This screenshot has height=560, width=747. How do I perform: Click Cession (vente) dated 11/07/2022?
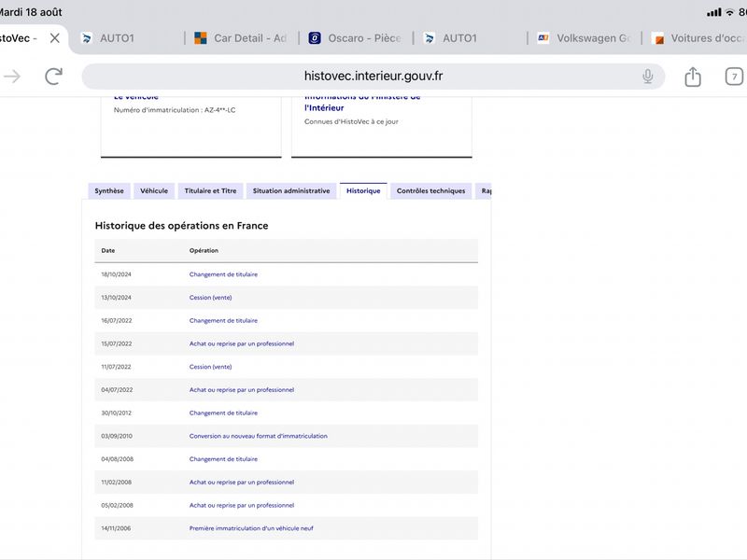211,367
